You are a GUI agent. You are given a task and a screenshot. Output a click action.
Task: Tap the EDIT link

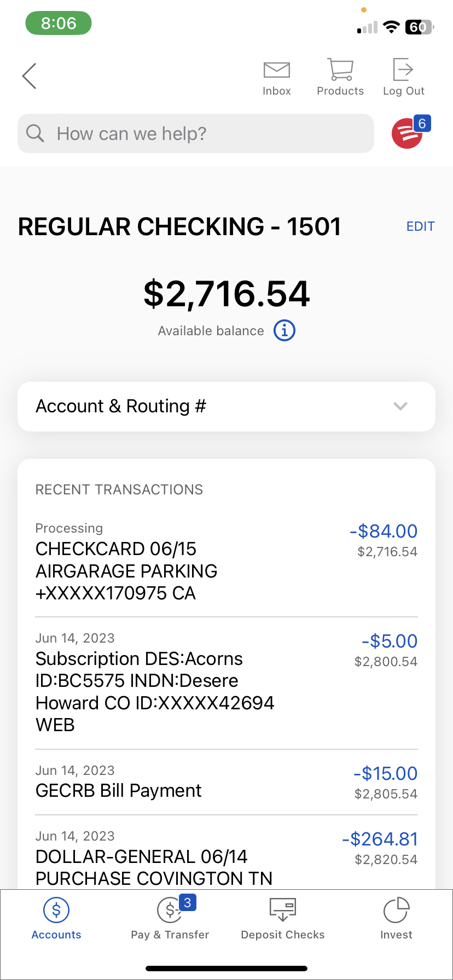click(x=420, y=226)
